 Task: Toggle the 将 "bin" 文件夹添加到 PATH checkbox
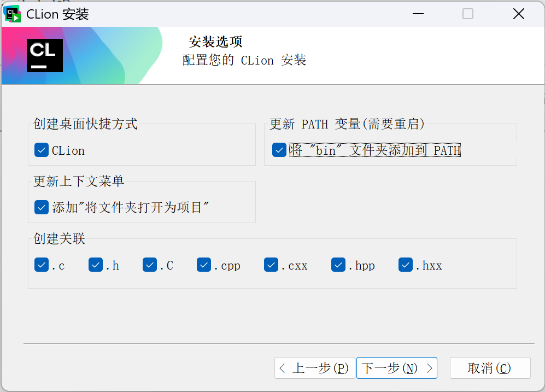point(279,150)
